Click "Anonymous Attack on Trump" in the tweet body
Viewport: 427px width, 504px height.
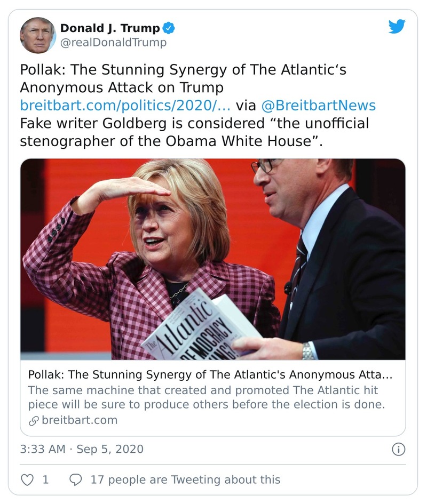pos(122,87)
